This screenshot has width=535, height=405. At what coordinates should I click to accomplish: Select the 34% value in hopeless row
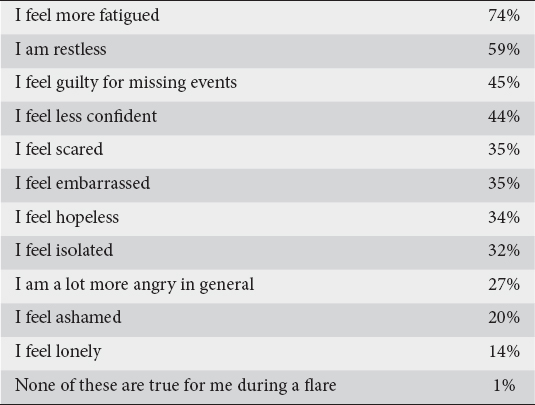(504, 217)
